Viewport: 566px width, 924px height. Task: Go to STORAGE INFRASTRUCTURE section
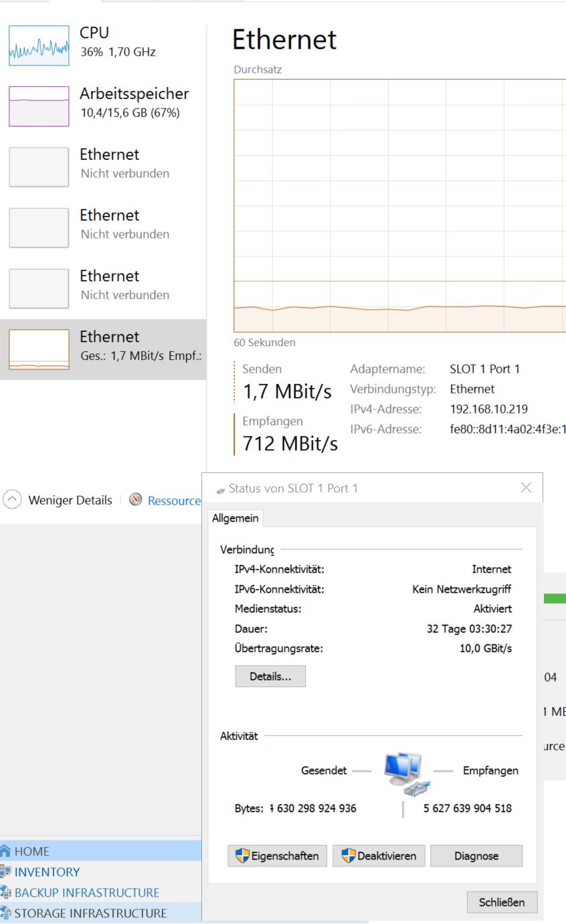(90, 913)
